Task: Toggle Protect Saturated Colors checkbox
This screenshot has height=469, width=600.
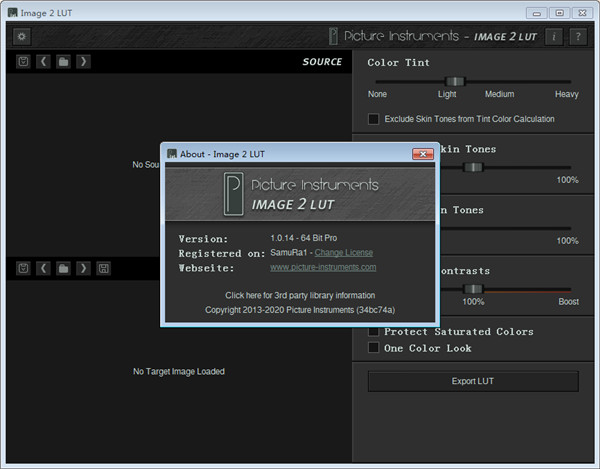Action: [373, 331]
